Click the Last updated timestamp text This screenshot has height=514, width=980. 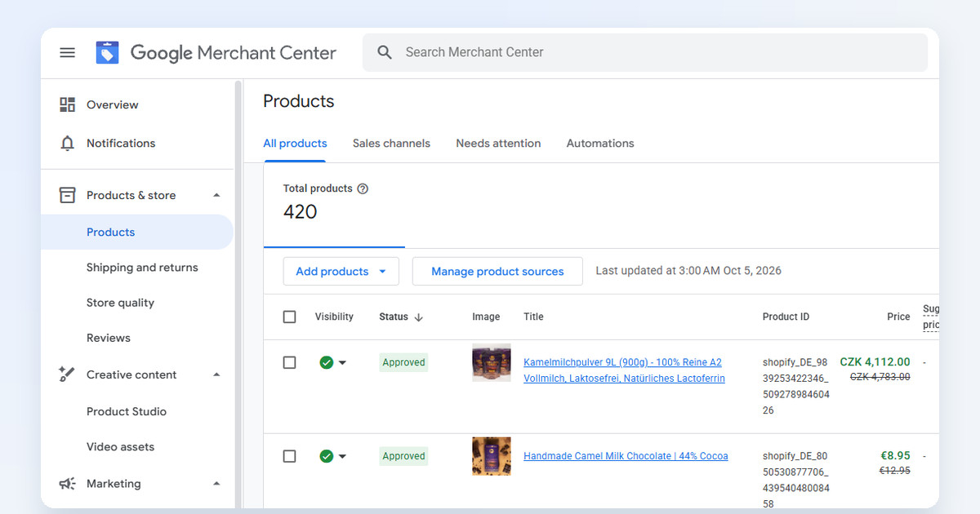tap(688, 271)
